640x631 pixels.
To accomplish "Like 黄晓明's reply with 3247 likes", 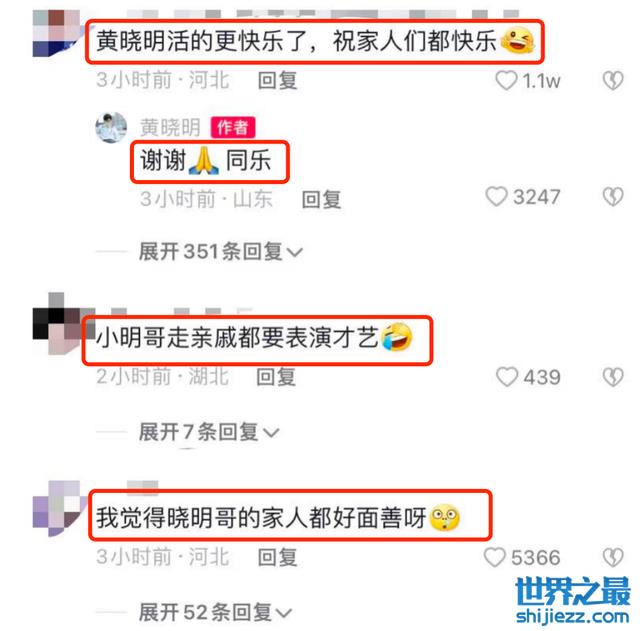I will (x=496, y=197).
